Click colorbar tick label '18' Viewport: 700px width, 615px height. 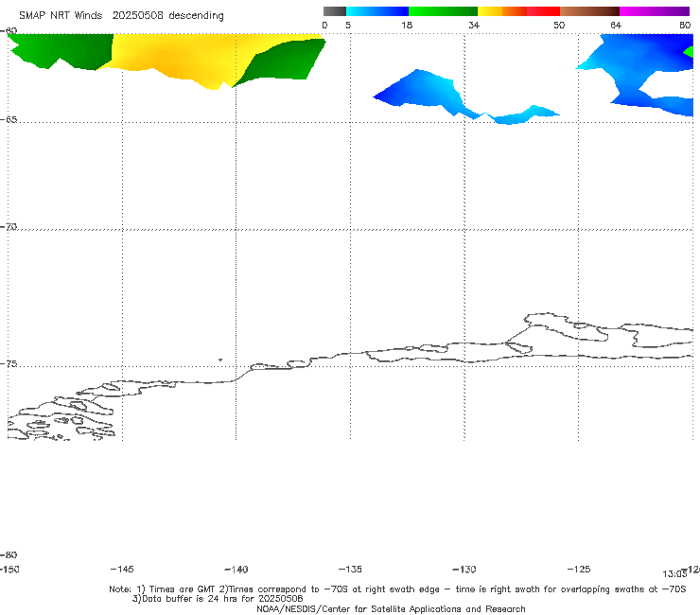tap(407, 26)
